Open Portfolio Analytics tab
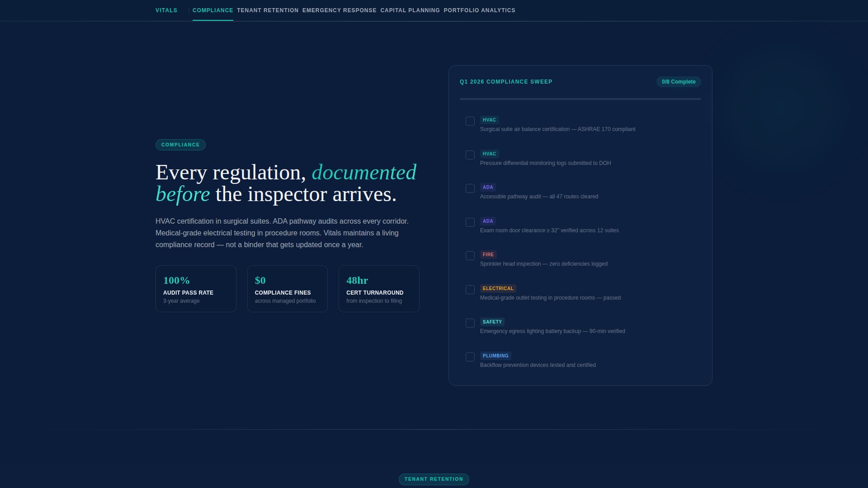 pyautogui.click(x=480, y=10)
